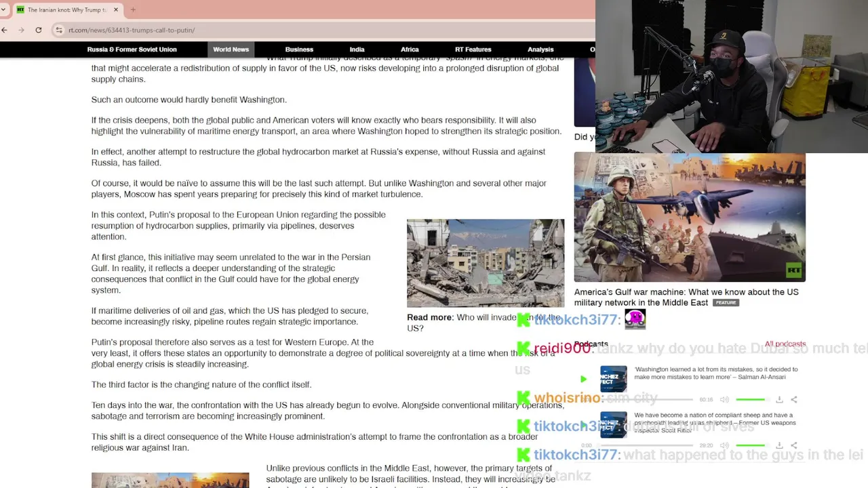868x488 pixels.
Task: Click the RT logo on feature image
Action: (793, 270)
